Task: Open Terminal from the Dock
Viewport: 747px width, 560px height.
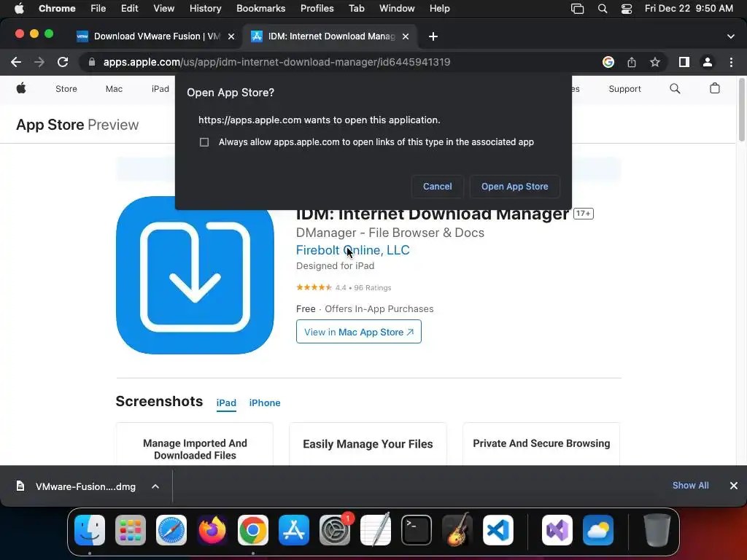Action: [417, 530]
